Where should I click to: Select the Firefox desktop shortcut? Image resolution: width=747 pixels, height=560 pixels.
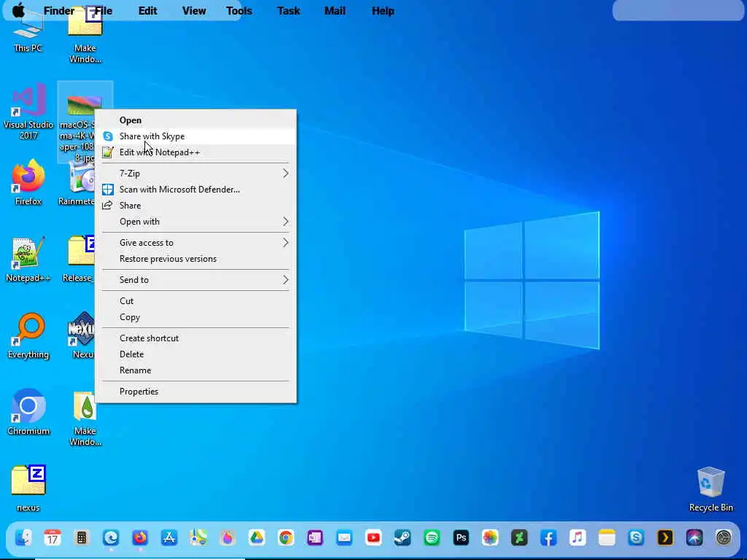pyautogui.click(x=28, y=182)
